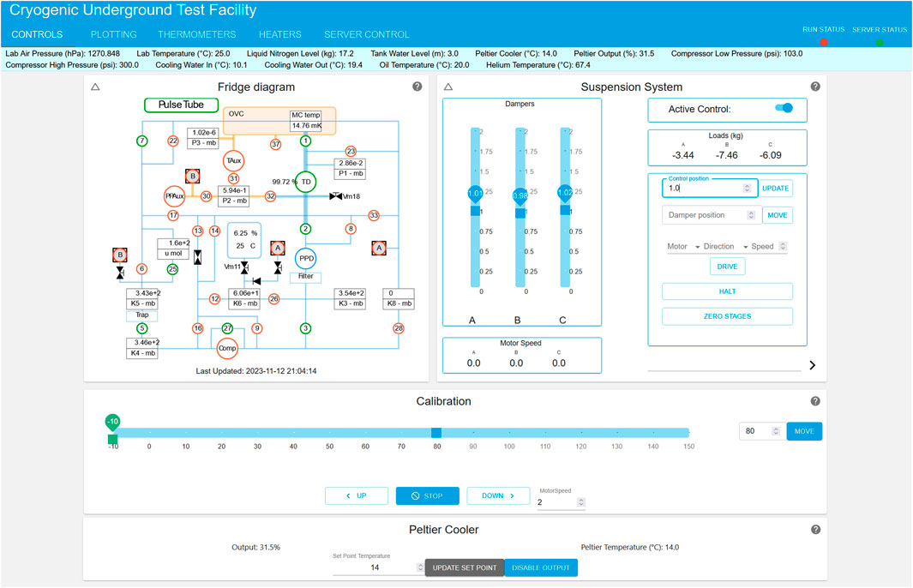This screenshot has width=913, height=588.
Task: Open the Motor dropdown
Action: click(x=683, y=246)
